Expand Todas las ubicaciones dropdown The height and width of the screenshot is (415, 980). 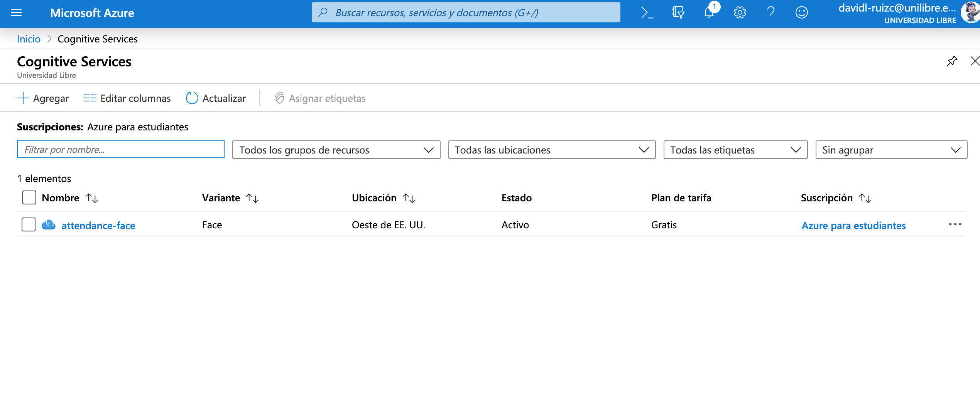(x=552, y=150)
